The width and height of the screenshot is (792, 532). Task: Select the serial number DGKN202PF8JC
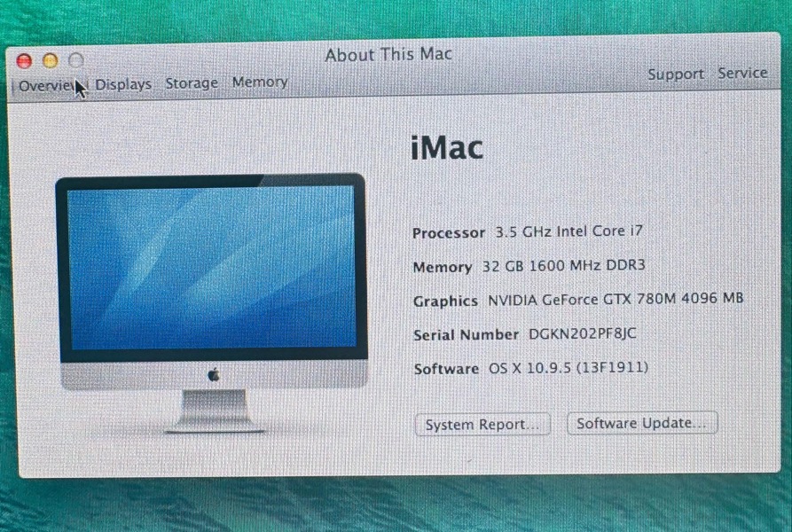(583, 333)
